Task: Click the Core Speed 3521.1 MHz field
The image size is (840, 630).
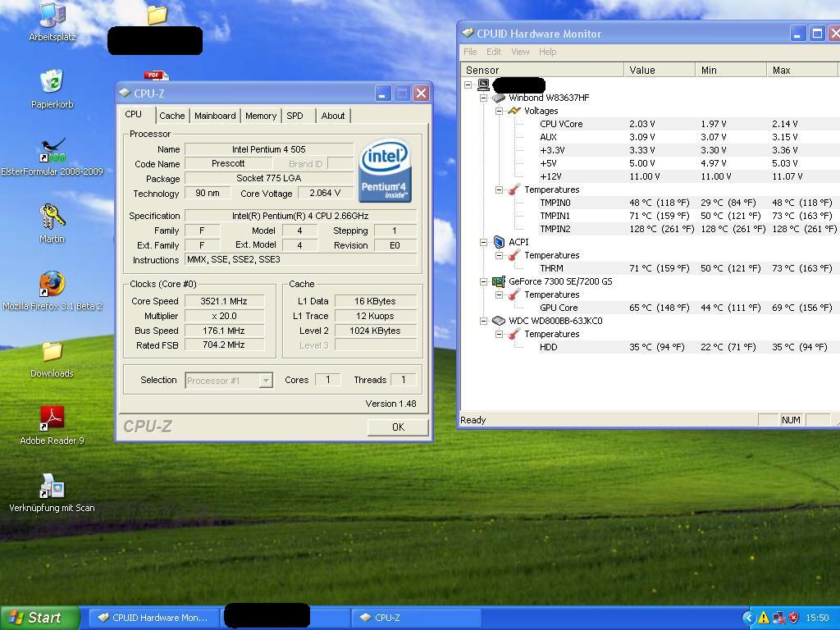Action: 224,301
